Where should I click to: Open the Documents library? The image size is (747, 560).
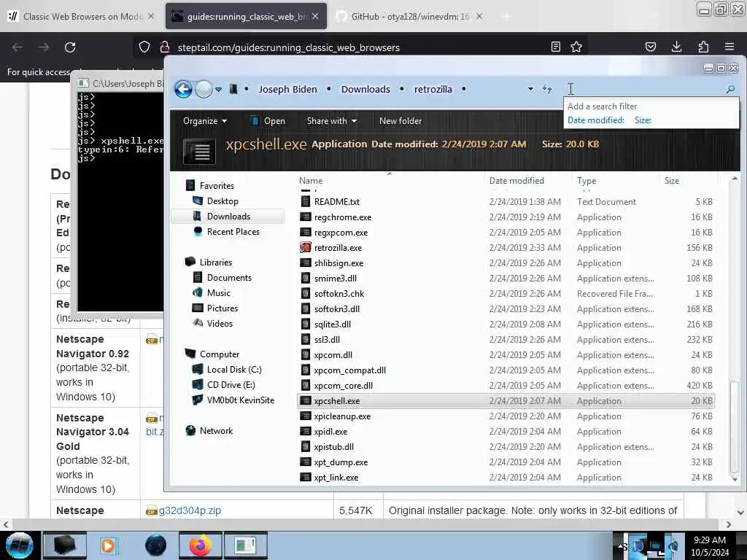pyautogui.click(x=228, y=278)
